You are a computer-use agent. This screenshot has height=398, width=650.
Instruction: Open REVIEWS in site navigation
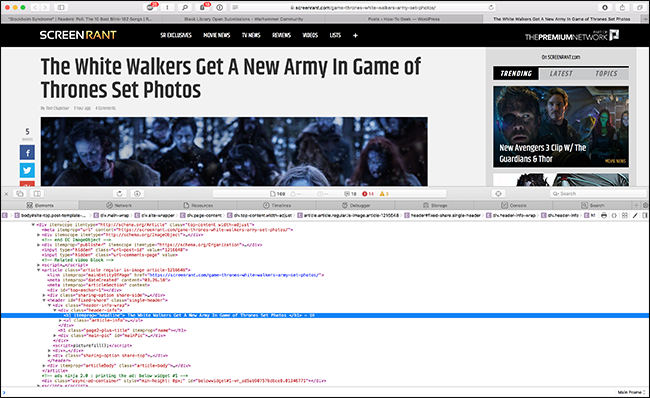281,35
